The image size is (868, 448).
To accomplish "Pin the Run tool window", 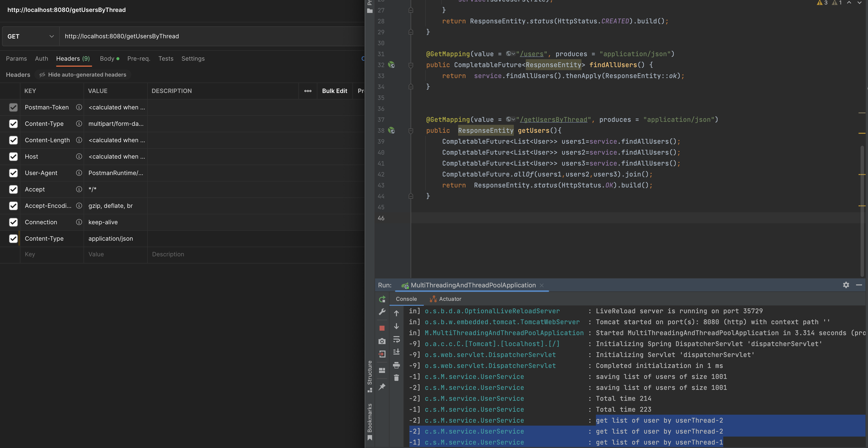I will pyautogui.click(x=382, y=387).
